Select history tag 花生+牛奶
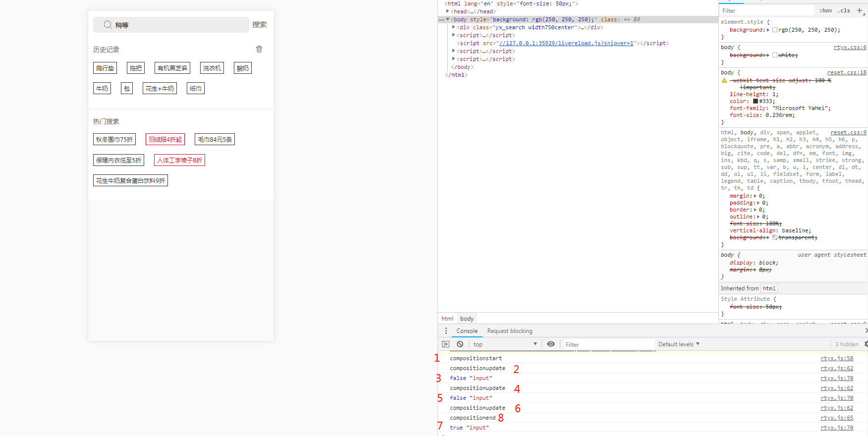Image resolution: width=868 pixels, height=436 pixels. tap(160, 88)
